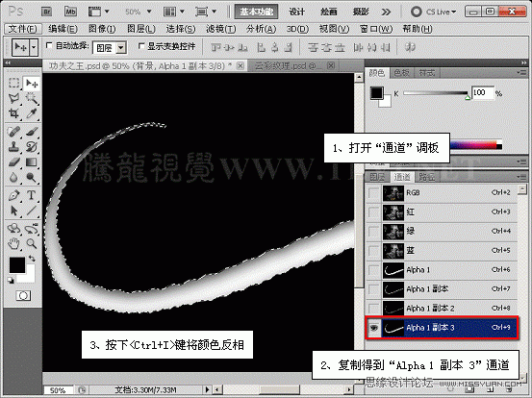
Task: Select the 3D Camera Rotate tool
Action: tap(32, 229)
